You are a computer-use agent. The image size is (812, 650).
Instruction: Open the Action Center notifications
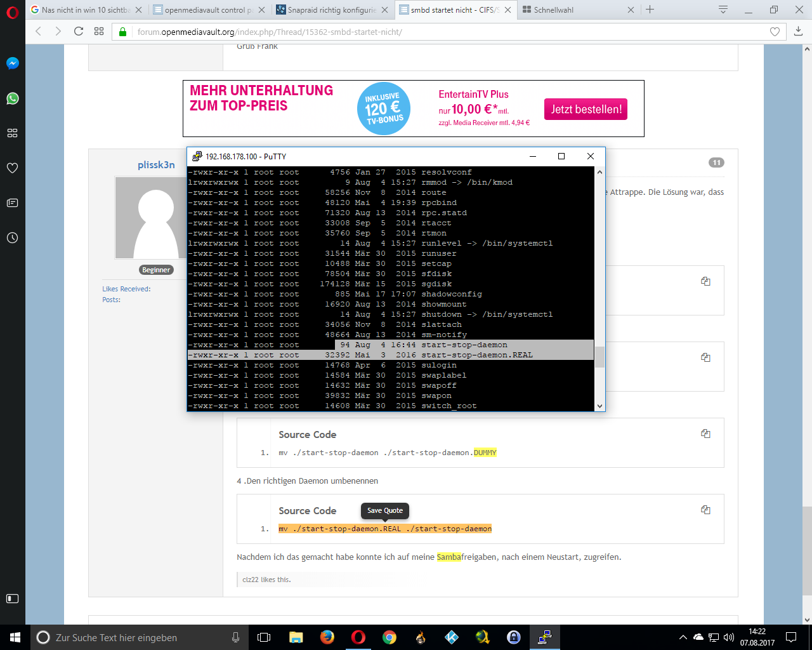791,637
